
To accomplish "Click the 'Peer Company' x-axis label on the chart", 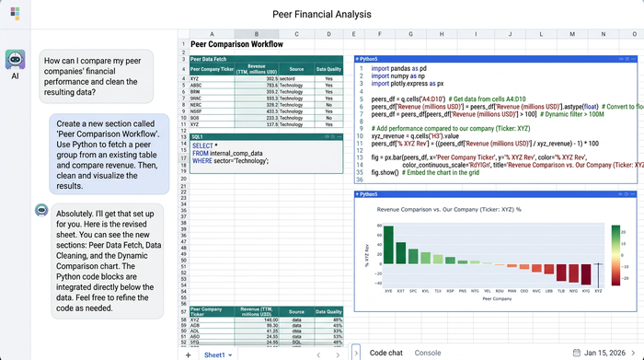I will click(x=497, y=298).
